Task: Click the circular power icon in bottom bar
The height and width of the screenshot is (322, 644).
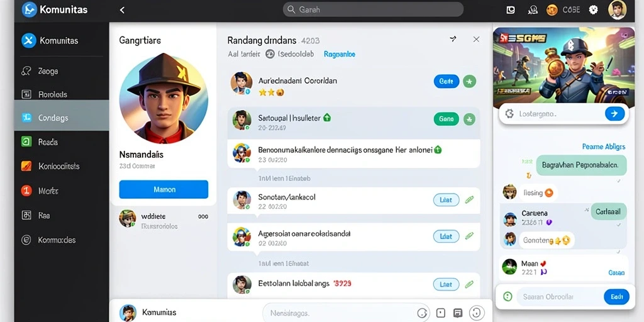Action: pos(477,313)
